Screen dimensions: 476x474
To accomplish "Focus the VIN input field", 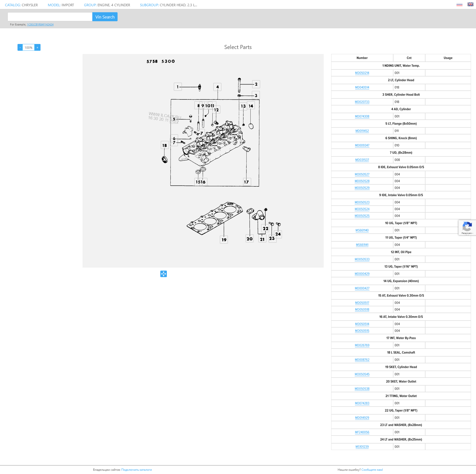I will [50, 17].
